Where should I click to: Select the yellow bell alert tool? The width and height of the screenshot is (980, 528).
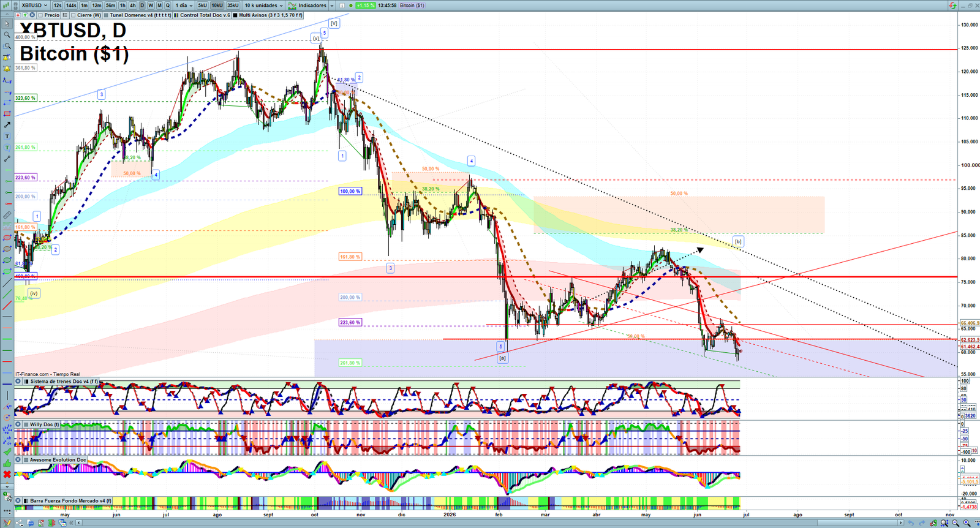coord(7,68)
